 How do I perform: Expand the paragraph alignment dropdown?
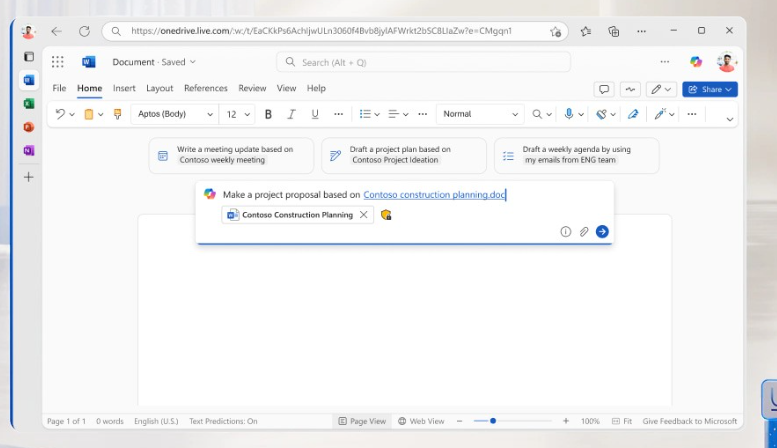405,114
